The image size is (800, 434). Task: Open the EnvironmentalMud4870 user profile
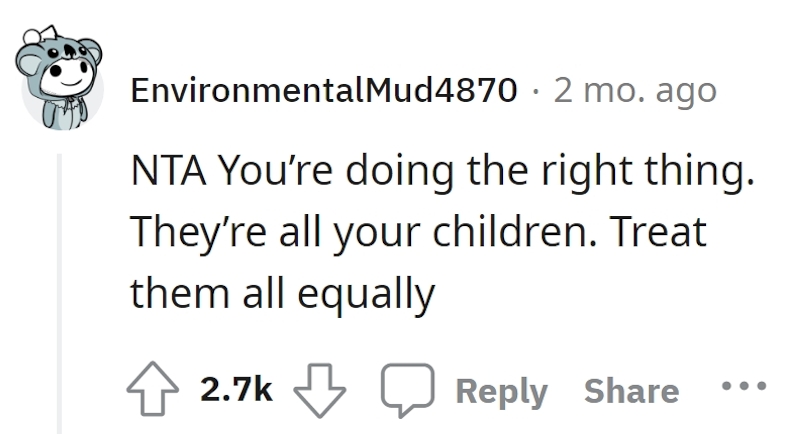(x=324, y=91)
